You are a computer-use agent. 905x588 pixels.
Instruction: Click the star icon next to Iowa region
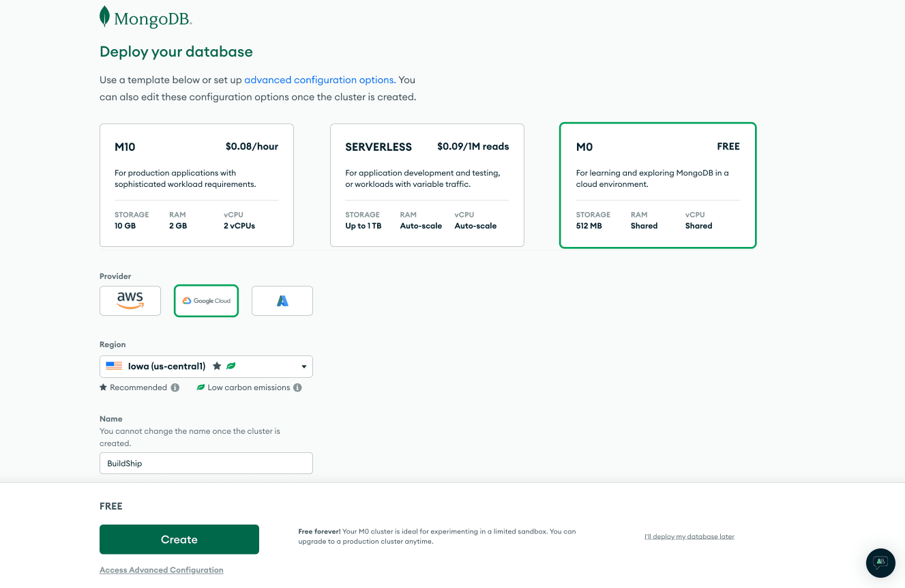(217, 366)
